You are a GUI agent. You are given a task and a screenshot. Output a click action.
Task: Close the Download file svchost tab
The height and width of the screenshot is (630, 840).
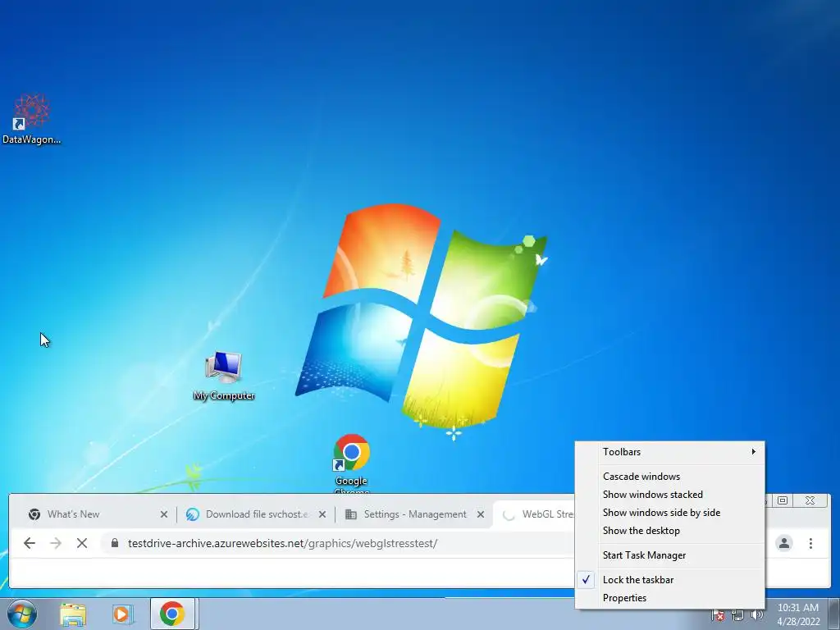coord(322,514)
